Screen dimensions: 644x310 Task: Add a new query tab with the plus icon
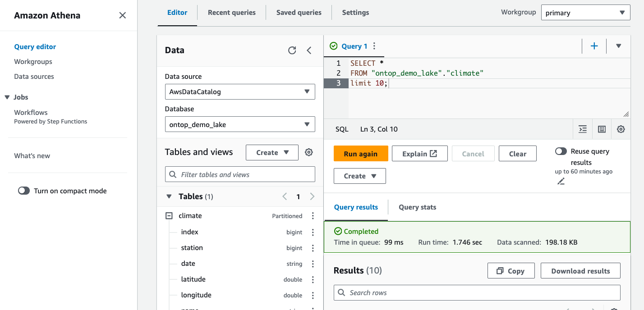point(594,46)
